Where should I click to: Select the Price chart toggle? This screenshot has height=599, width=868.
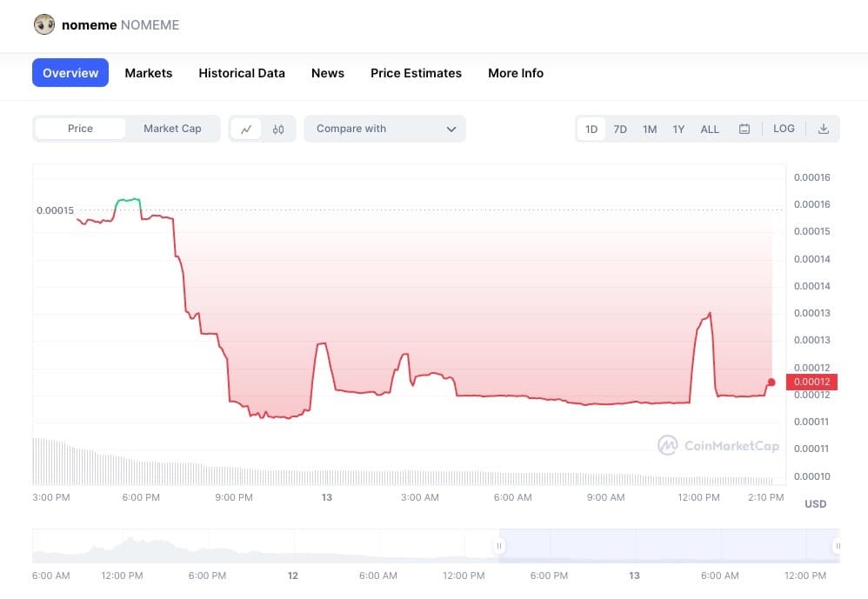tap(80, 129)
